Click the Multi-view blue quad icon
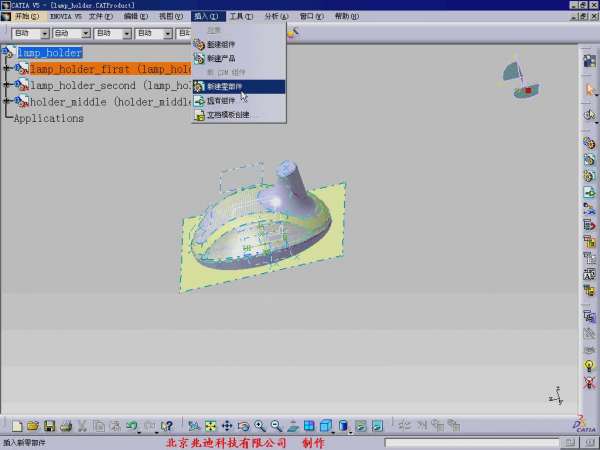The height and width of the screenshot is (450, 600). 309,426
